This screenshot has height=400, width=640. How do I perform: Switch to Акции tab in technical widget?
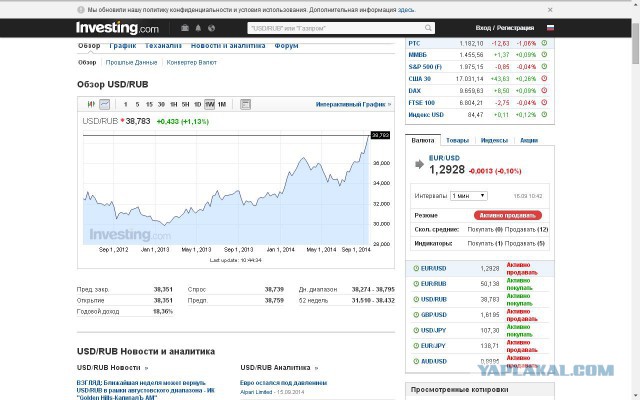529,140
